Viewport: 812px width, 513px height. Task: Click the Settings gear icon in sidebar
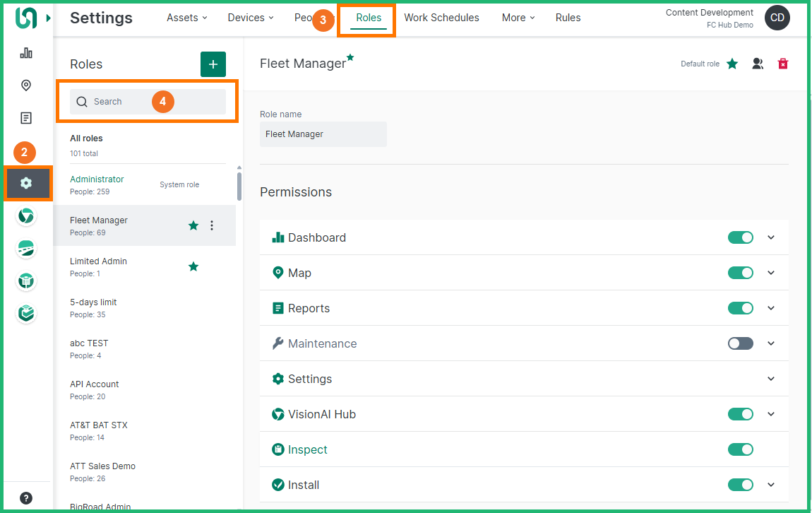click(x=26, y=183)
